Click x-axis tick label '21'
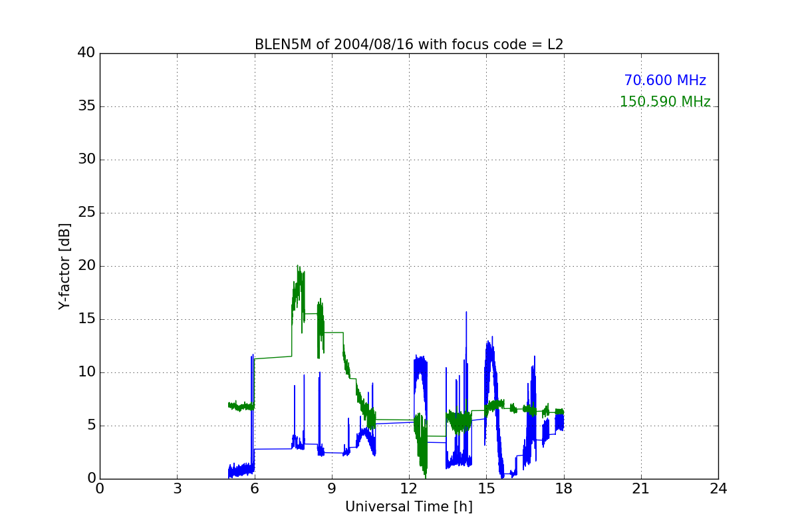 tap(641, 489)
